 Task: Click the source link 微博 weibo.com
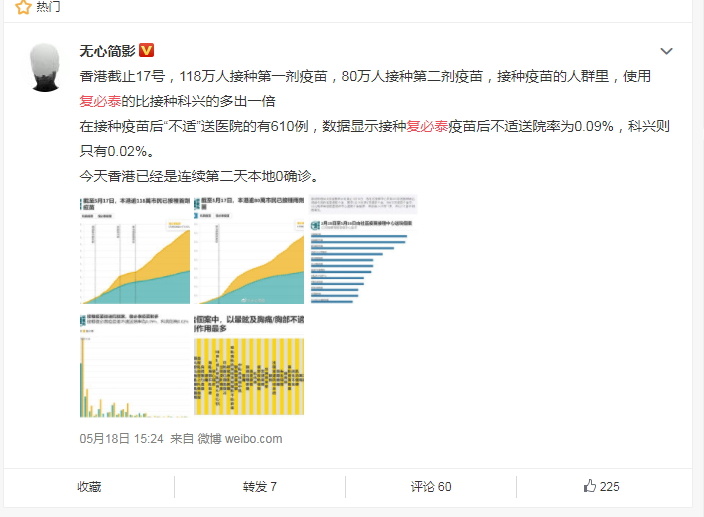click(240, 438)
